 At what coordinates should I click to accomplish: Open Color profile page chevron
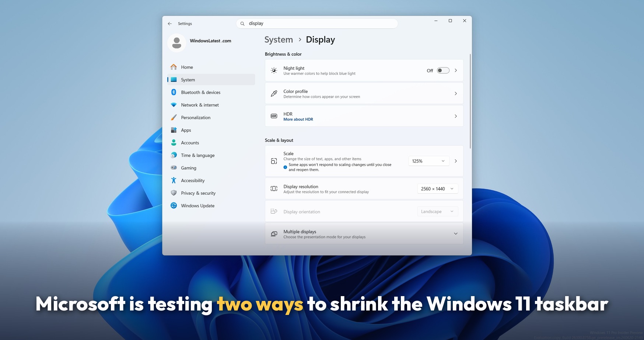[x=456, y=94]
